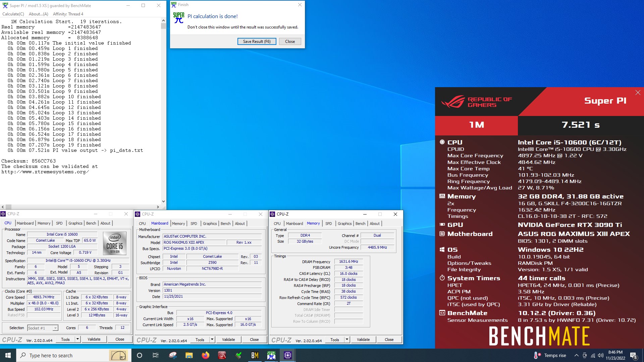
Task: Open Memory tab in middle CPU-Z window
Action: pyautogui.click(x=178, y=224)
